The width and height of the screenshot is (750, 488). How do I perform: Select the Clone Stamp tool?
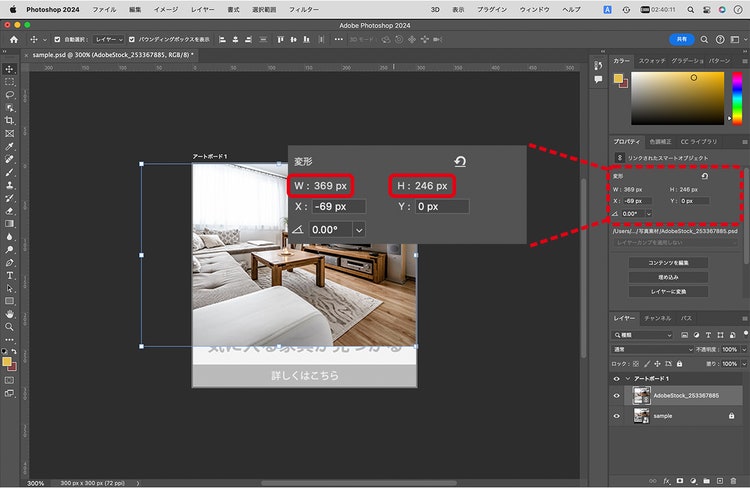[x=10, y=185]
